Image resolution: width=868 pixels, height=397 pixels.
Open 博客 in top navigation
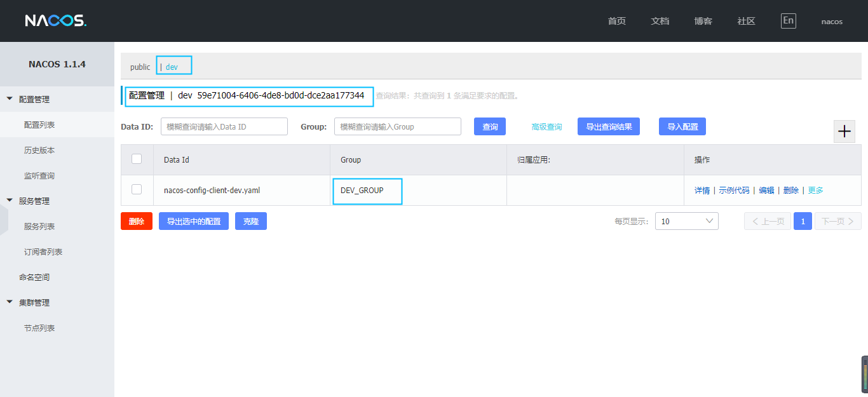coord(703,21)
